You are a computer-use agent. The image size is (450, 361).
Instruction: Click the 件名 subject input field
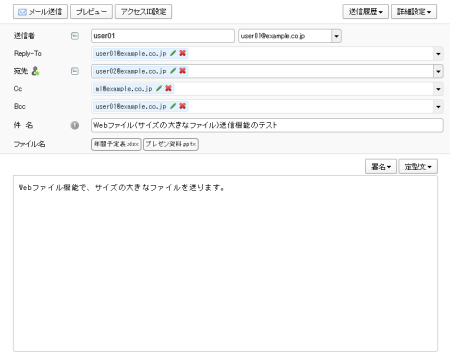click(x=267, y=125)
